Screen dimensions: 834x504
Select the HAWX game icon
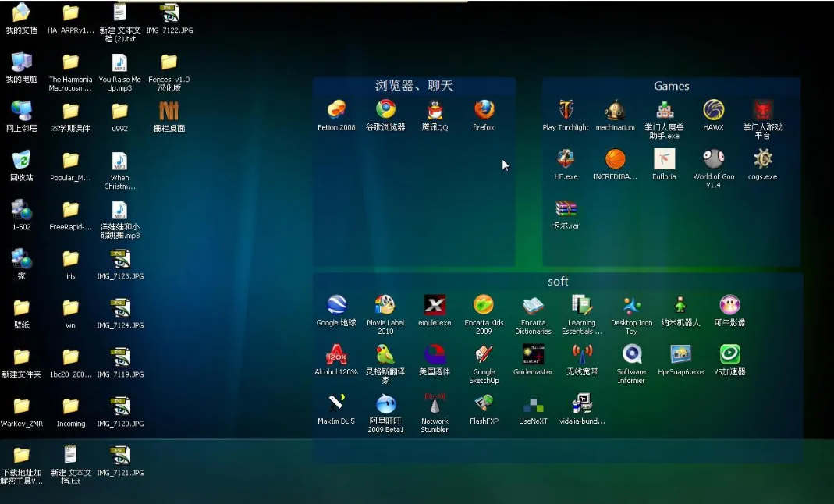713,110
